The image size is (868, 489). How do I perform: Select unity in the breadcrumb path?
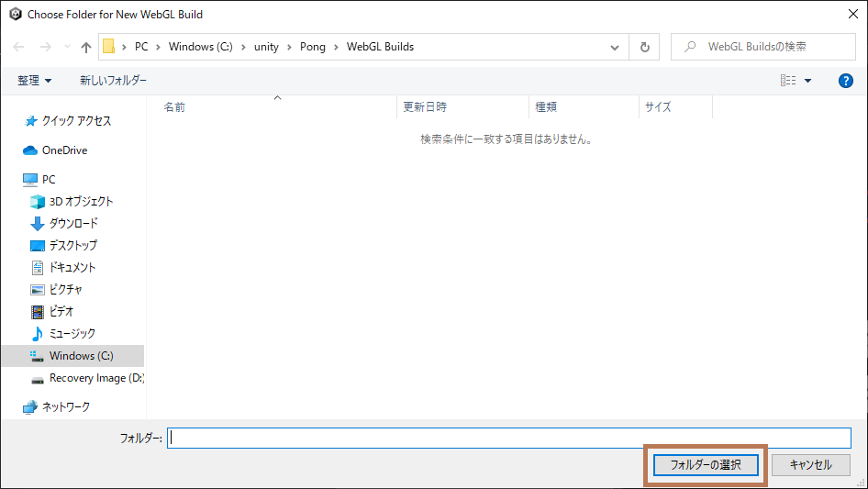(266, 47)
